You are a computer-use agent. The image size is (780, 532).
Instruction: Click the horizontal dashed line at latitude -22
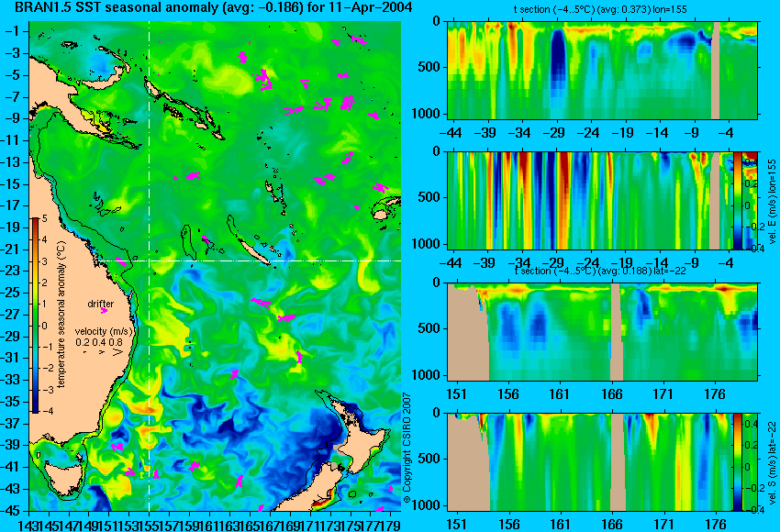[249, 260]
